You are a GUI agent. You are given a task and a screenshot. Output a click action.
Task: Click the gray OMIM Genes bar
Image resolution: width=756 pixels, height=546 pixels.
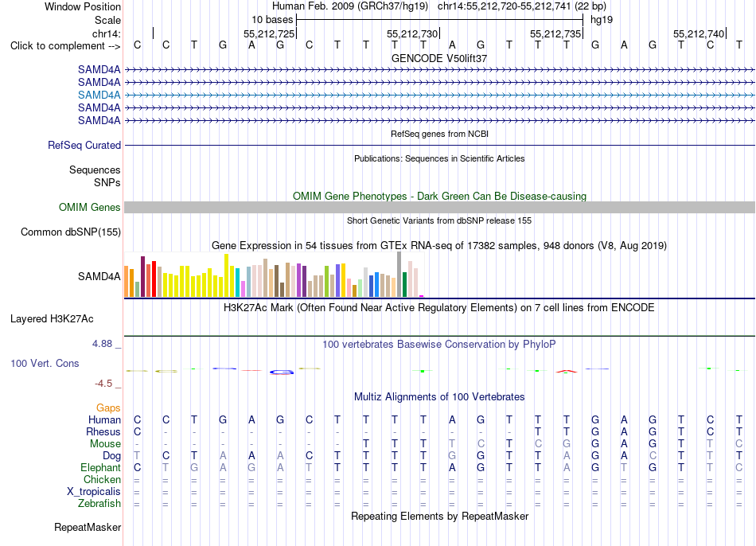point(439,208)
